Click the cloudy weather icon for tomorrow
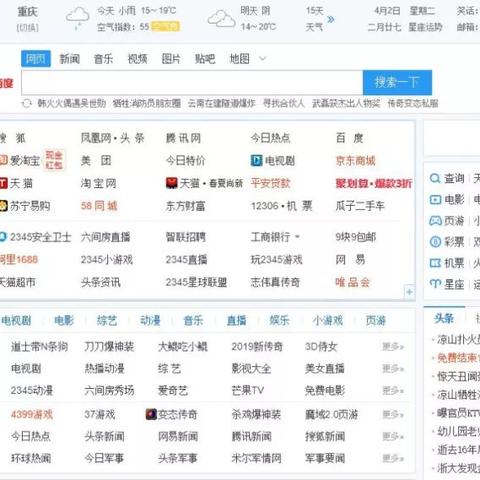The height and width of the screenshot is (480, 480). point(221,18)
